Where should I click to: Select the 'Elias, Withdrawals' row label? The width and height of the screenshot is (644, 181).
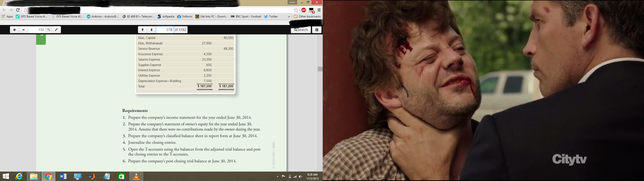(x=150, y=43)
